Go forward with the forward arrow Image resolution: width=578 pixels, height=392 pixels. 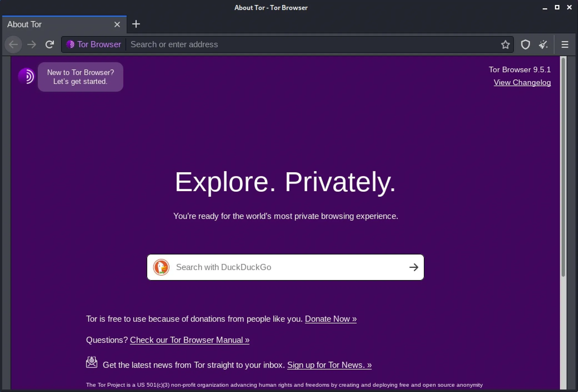tap(32, 44)
